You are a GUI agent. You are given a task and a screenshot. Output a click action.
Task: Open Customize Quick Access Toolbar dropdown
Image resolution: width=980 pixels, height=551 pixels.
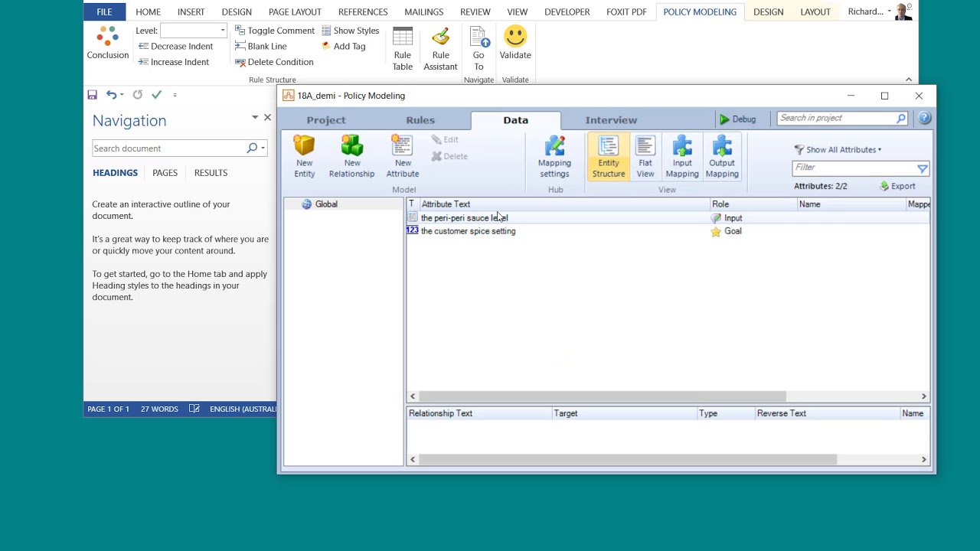[x=175, y=95]
